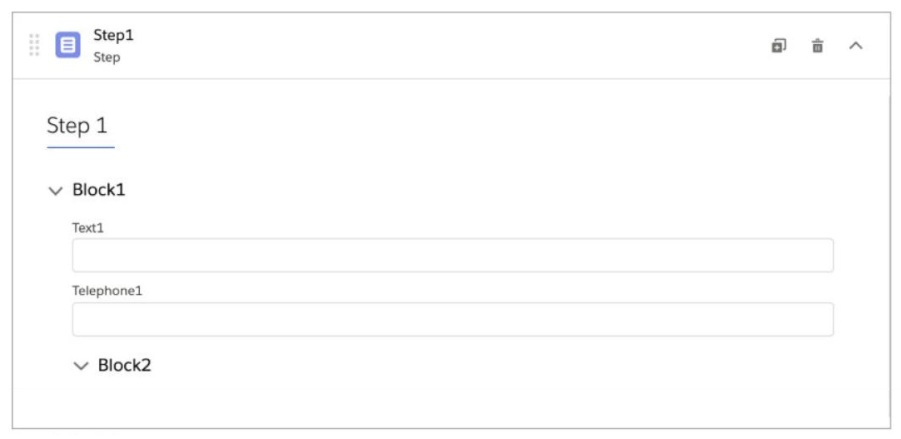Click empty canvas right of Step 1 heading

[500, 126]
